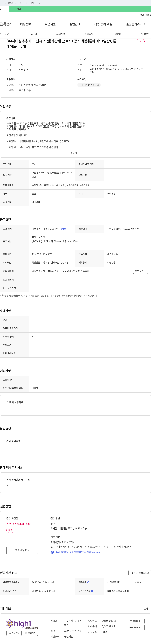The image size is (151, 644).
Task: Click the 4개월 contract period text
Action: coord(63,228)
